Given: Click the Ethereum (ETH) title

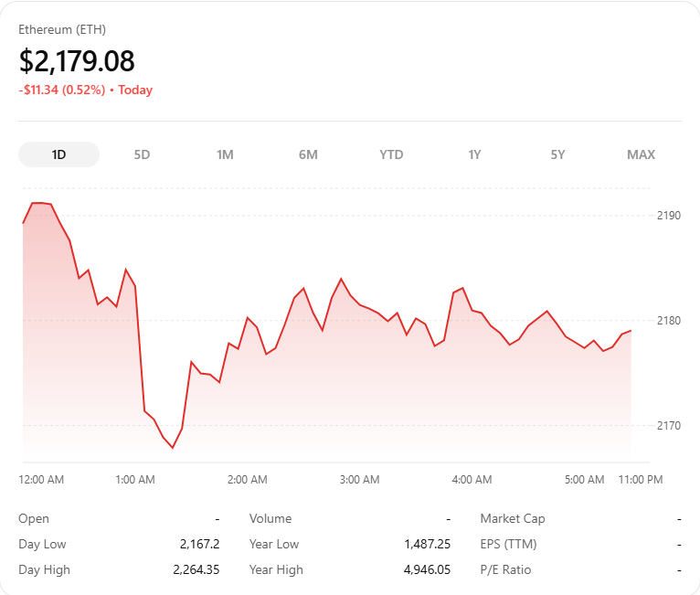Looking at the screenshot, I should tap(62, 29).
